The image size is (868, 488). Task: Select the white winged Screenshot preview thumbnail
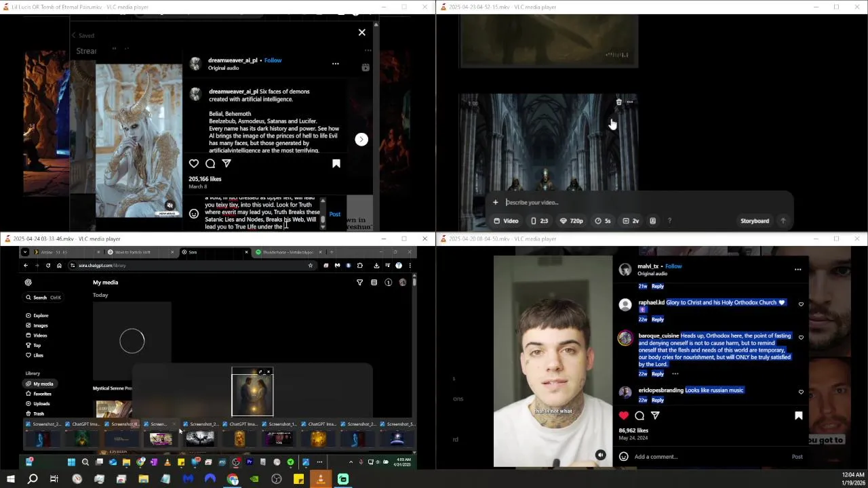tap(200, 439)
